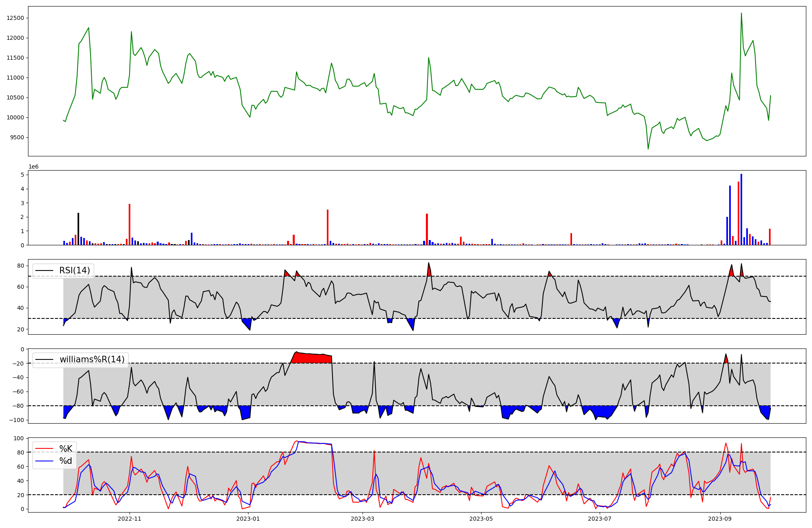Click the tall black volume bar
Screen dimensions: 812x528
[x=78, y=229]
